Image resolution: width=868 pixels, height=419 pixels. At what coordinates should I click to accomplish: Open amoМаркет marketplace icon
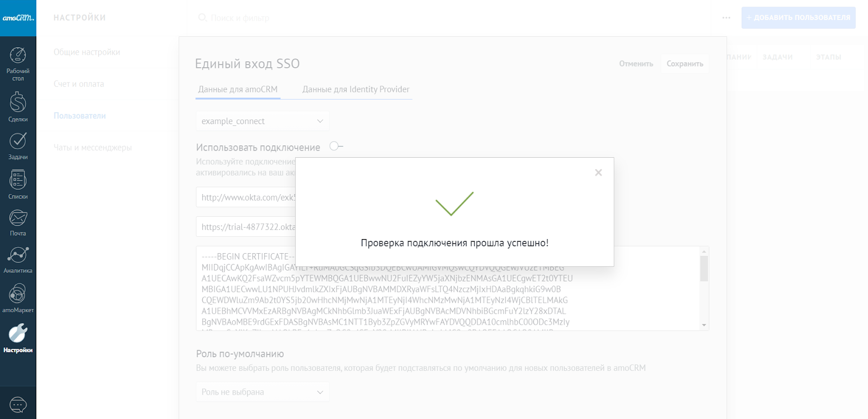tap(18, 294)
